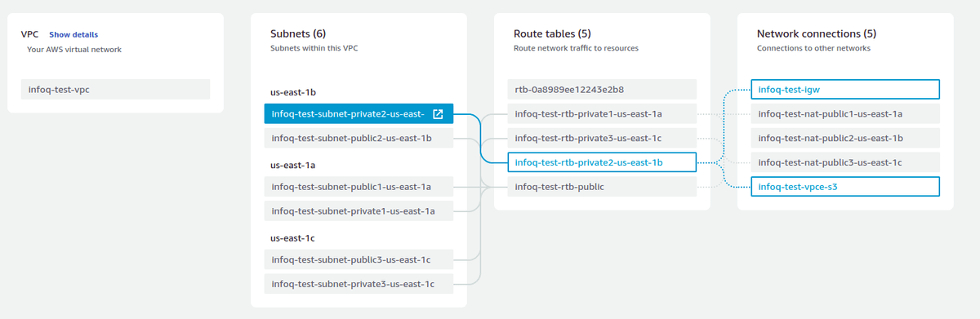Click the Network connections (5) heading
The height and width of the screenshot is (319, 980).
(x=817, y=34)
